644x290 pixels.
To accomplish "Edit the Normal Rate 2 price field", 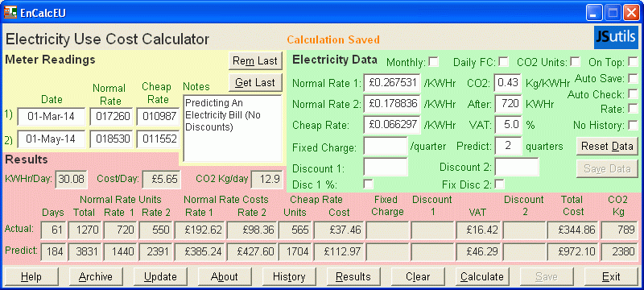I will pos(392,103).
